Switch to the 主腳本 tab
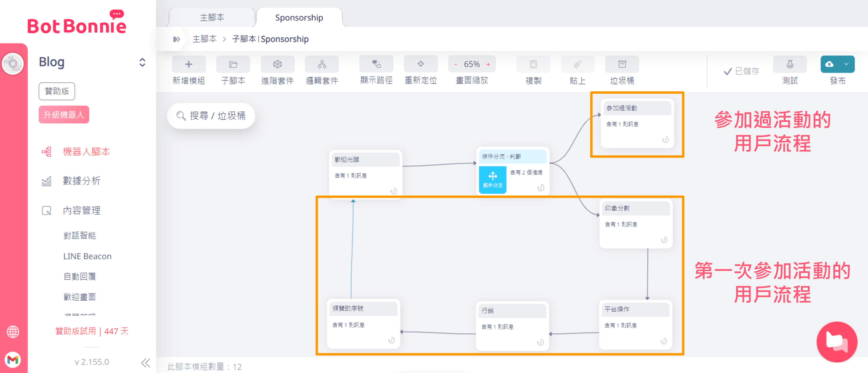Screen dimensions: 868x373 coord(212,18)
